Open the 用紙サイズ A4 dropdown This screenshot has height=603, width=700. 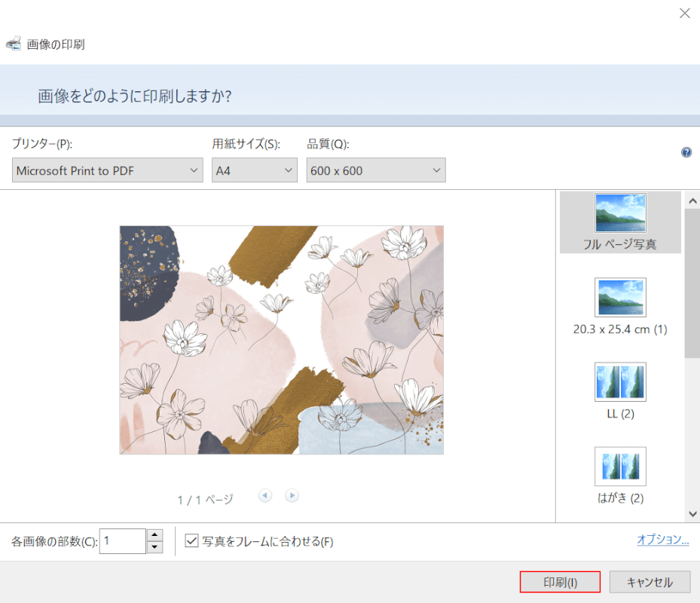click(x=255, y=170)
